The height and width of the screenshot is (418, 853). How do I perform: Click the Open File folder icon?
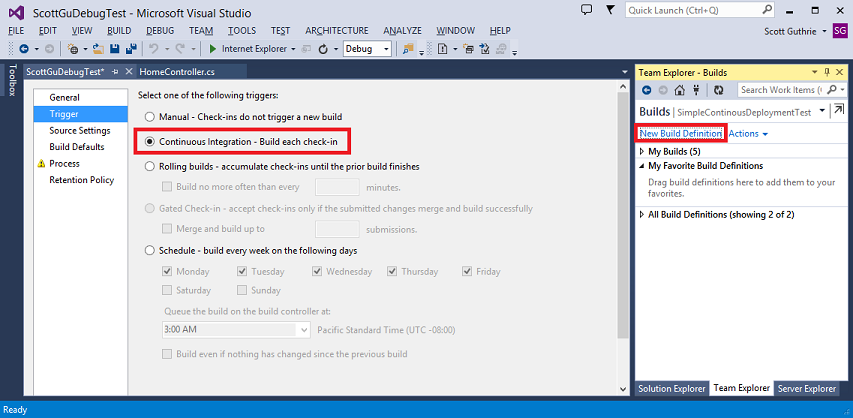pyautogui.click(x=98, y=49)
